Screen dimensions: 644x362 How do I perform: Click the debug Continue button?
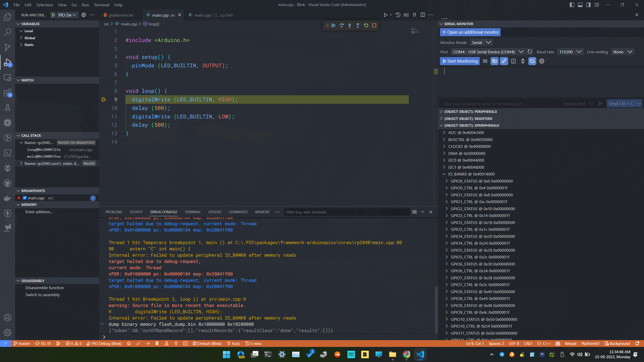pos(333,25)
